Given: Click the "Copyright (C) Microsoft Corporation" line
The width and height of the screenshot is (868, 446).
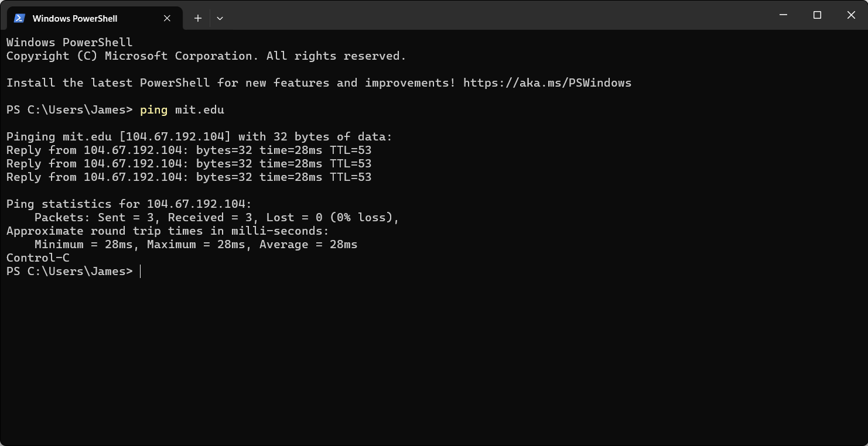Looking at the screenshot, I should (x=206, y=56).
